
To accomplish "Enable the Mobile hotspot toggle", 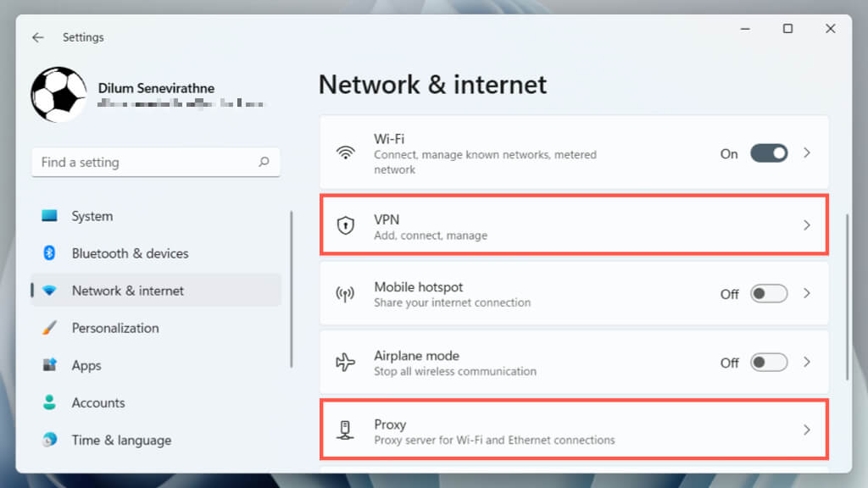I will (x=769, y=294).
